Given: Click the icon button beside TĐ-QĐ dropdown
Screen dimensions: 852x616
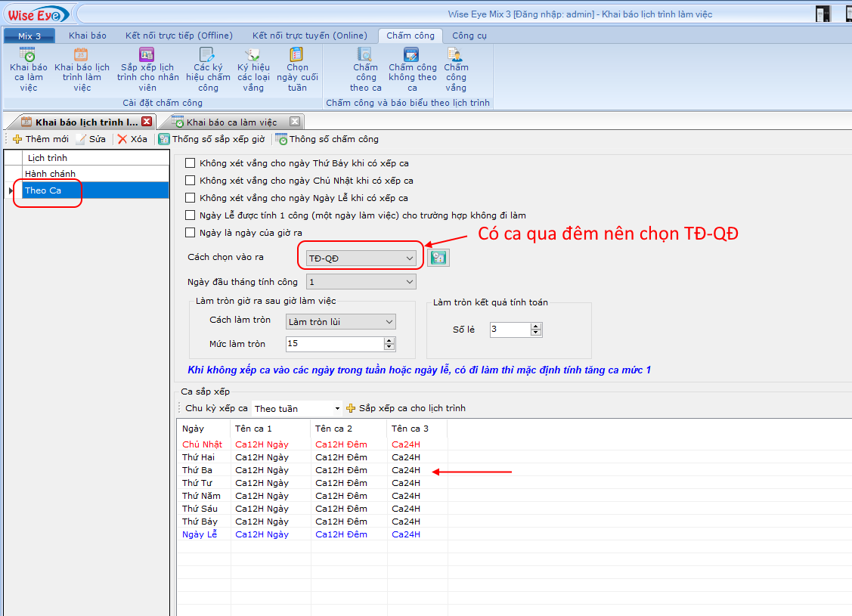Looking at the screenshot, I should [x=438, y=258].
